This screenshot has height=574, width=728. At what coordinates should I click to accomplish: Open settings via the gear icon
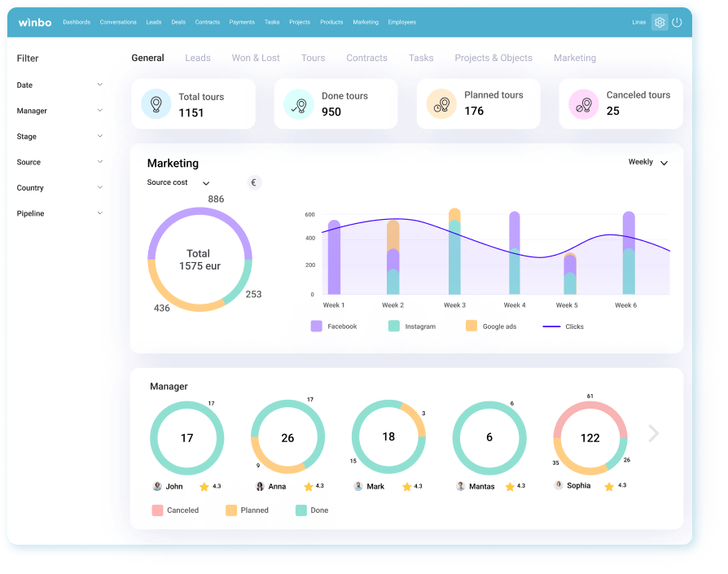point(660,23)
